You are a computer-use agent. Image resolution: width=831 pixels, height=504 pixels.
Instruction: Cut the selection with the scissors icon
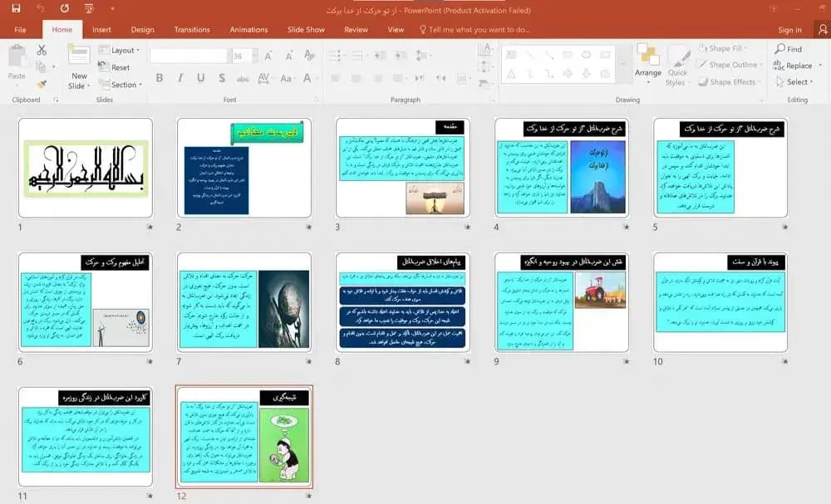pyautogui.click(x=42, y=51)
